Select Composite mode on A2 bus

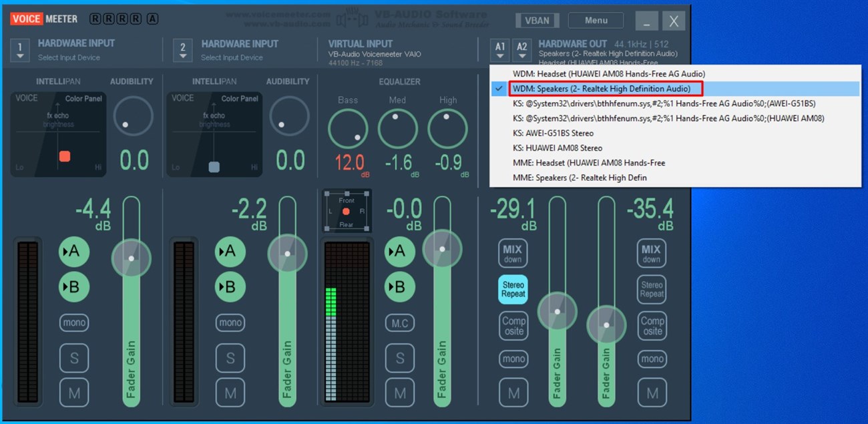(652, 325)
